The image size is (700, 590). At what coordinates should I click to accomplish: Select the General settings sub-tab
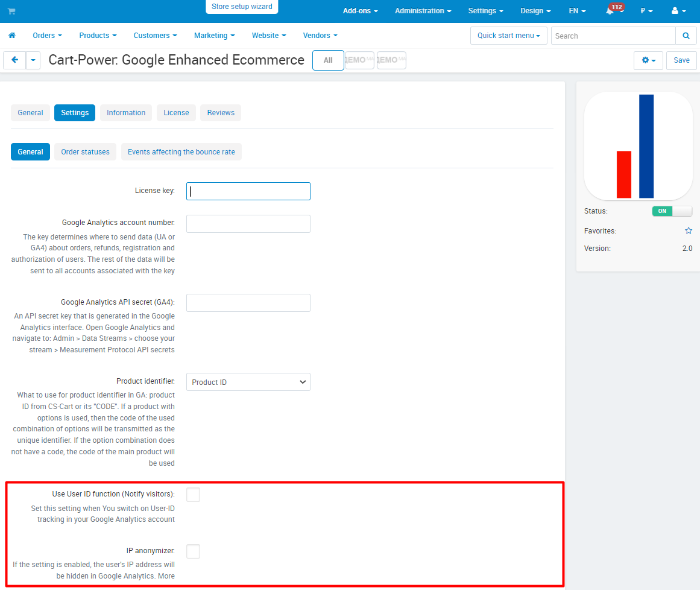tap(30, 152)
